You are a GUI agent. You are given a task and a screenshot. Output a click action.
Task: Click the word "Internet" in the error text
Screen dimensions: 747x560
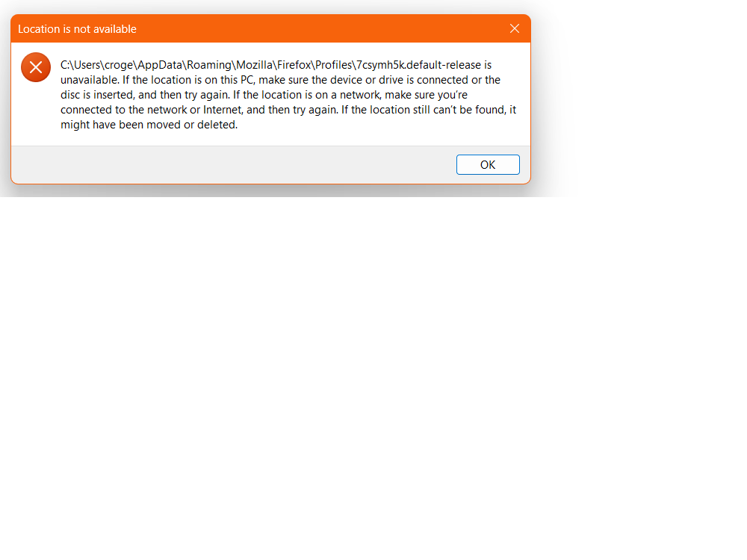tap(223, 110)
